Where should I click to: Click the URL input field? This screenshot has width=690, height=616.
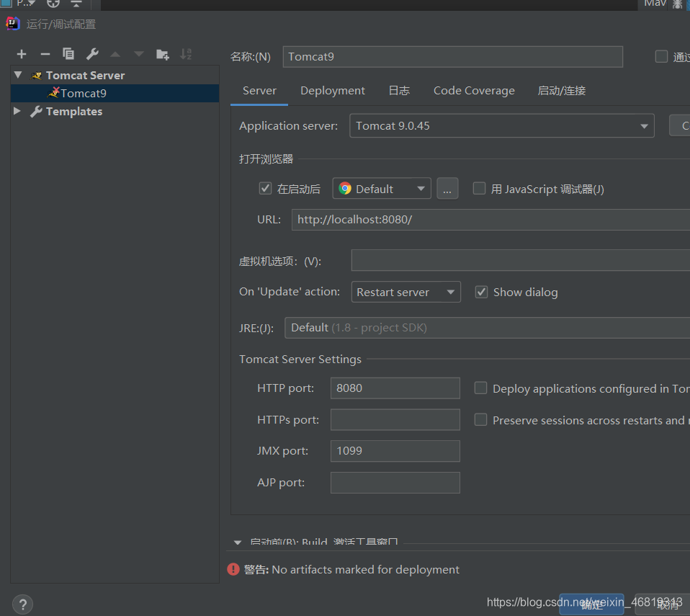(490, 220)
